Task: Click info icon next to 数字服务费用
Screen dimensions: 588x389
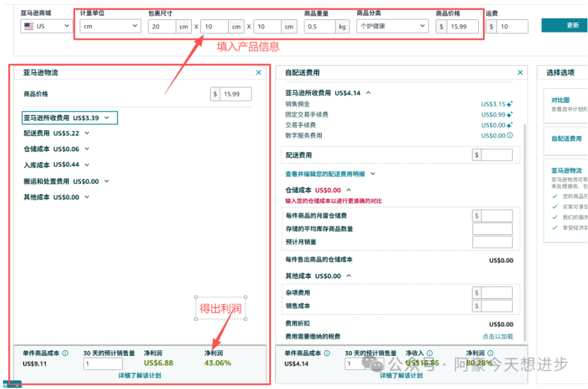Action: coord(510,135)
